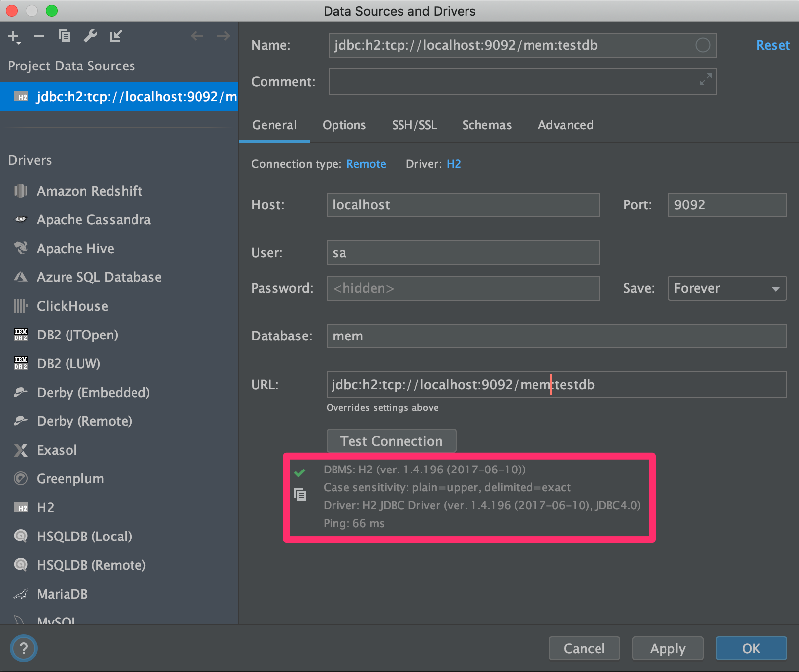This screenshot has height=672, width=799.
Task: Navigate forward with right arrow
Action: (224, 36)
